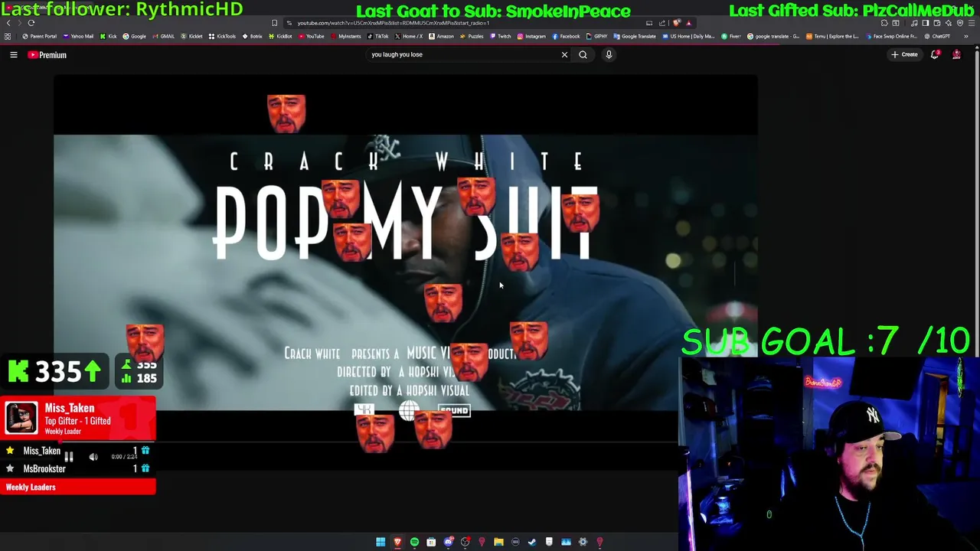Open the YouTube account avatar menu

click(x=956, y=54)
